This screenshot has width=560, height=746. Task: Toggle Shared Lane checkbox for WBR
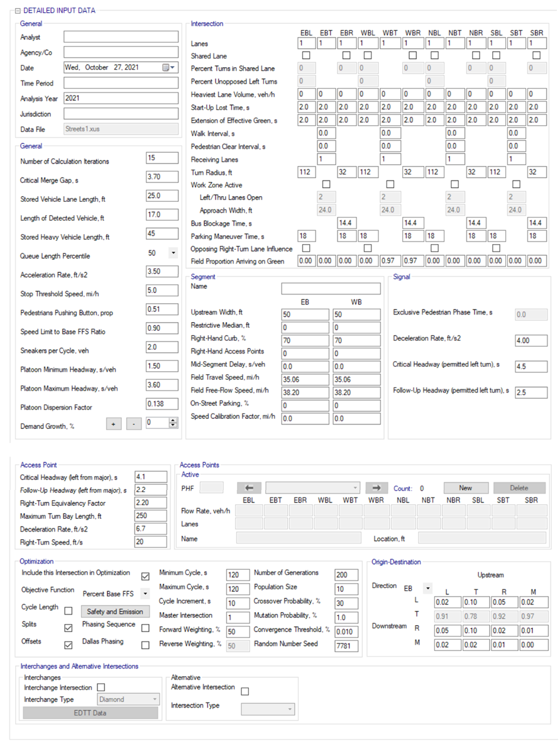[x=413, y=55]
